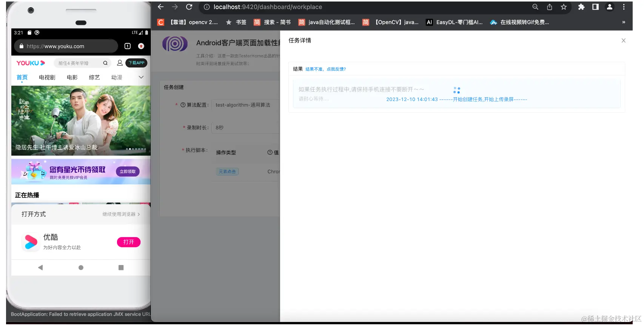Viewport: 644px width, 325px height.
Task: Select the 首页 tab in Youku
Action: click(x=22, y=77)
